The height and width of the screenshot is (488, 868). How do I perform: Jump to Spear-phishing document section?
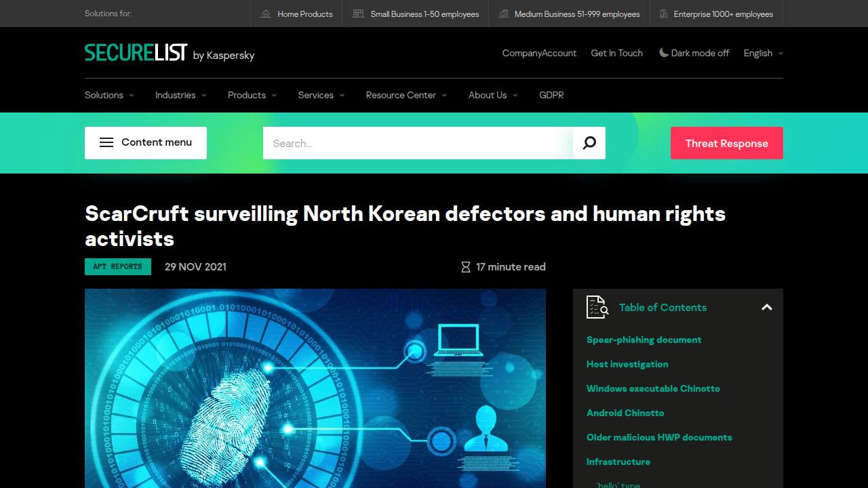[644, 340]
